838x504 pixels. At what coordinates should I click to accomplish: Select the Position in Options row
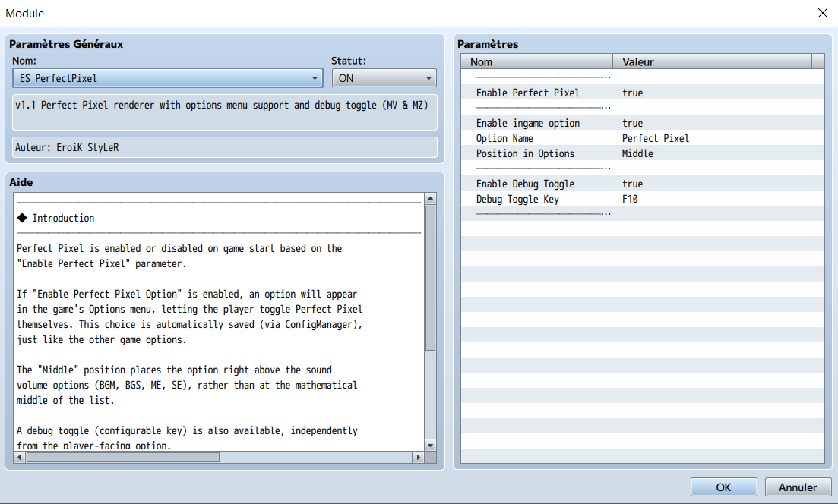pos(643,153)
